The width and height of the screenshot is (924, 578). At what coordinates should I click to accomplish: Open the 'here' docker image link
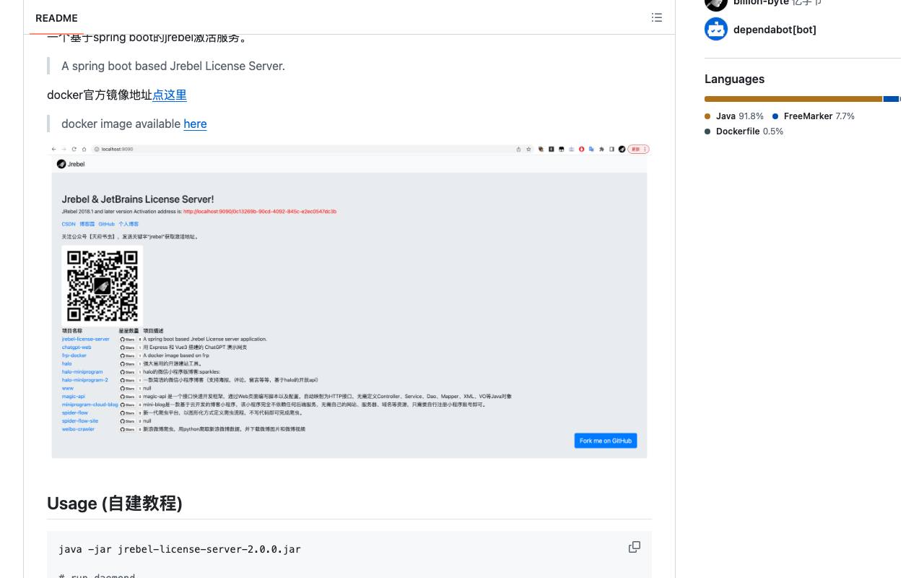(x=195, y=124)
